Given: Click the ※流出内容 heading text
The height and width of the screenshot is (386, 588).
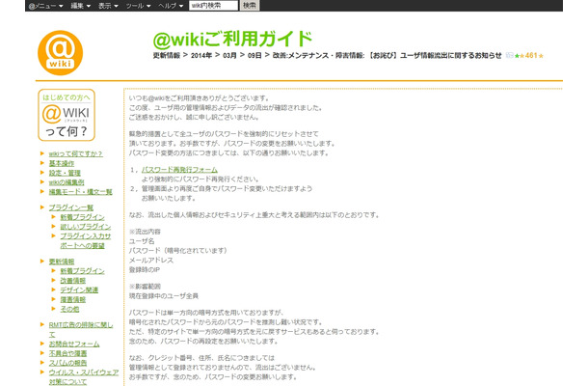Looking at the screenshot, I should (x=145, y=232).
